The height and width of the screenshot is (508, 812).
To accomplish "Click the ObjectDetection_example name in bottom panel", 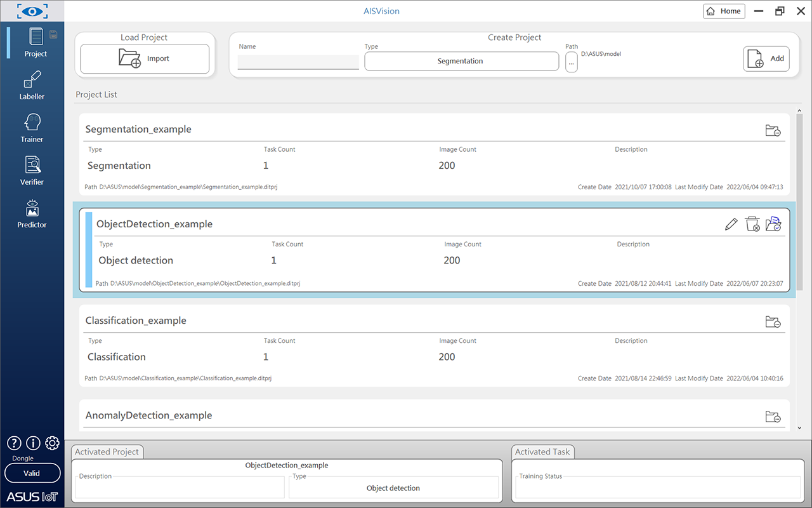I will 287,465.
